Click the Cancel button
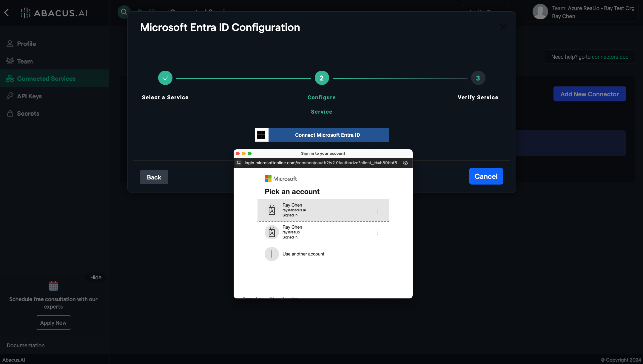 (x=486, y=176)
